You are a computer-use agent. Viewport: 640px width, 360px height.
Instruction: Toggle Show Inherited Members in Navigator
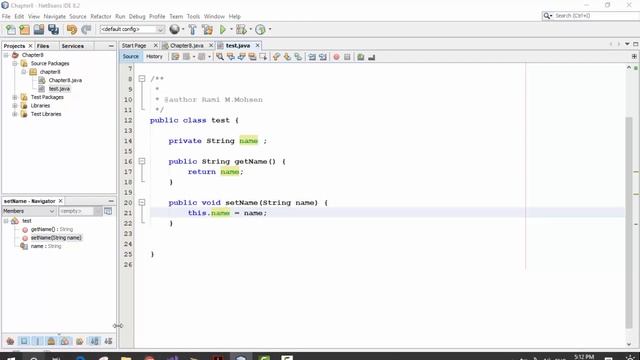10,341
